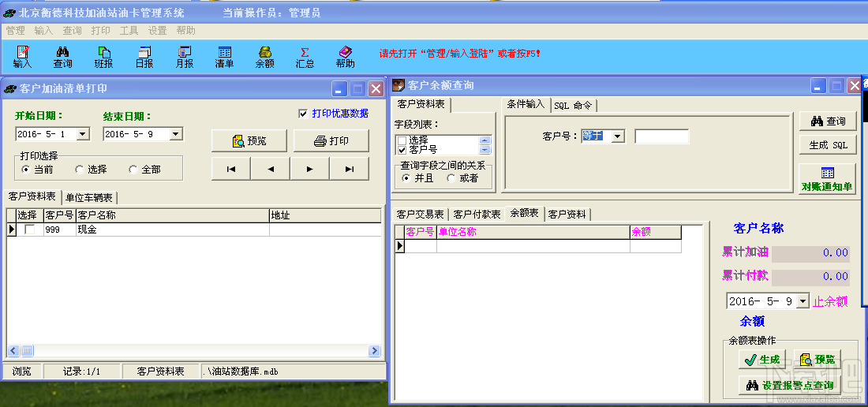Select the 并且 radio button

click(x=406, y=178)
